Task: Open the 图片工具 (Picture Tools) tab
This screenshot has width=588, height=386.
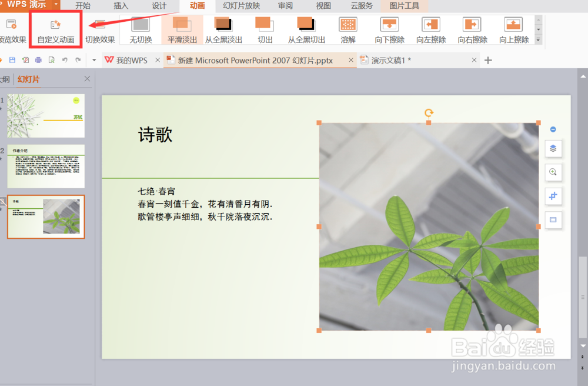Action: [405, 6]
